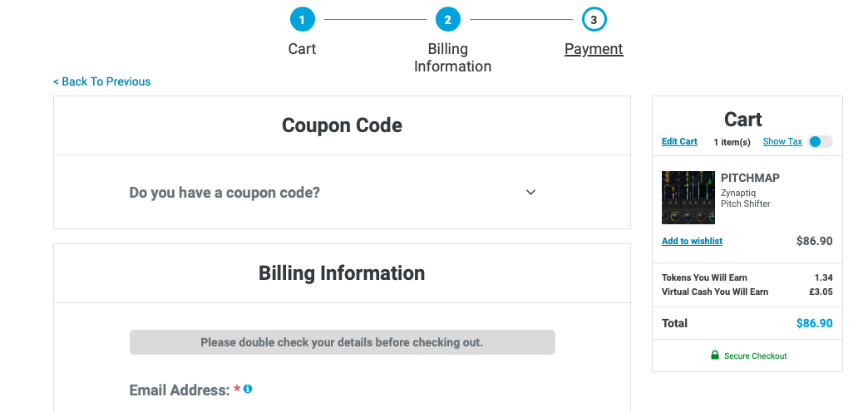Click the Show Tax link text
Viewport: 868px width, 412px height.
[782, 141]
